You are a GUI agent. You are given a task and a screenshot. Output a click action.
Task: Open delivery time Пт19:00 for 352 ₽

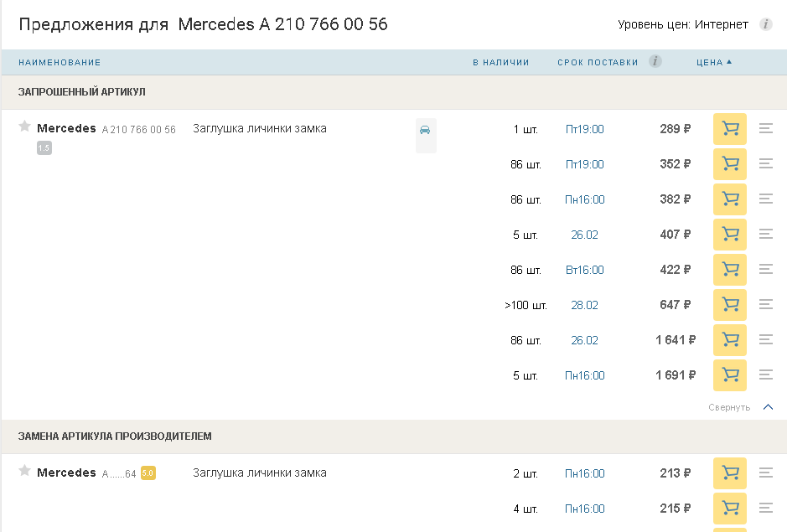[x=585, y=164]
